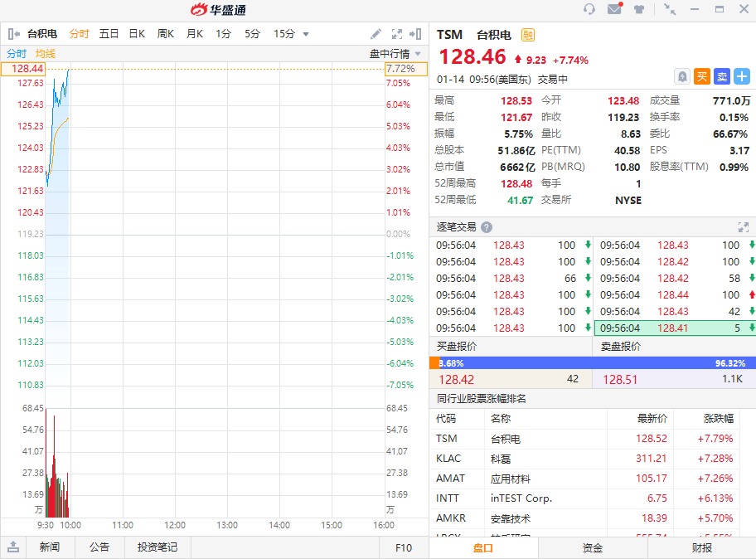Click the orange 买 buy button
The height and width of the screenshot is (559, 756).
point(702,76)
